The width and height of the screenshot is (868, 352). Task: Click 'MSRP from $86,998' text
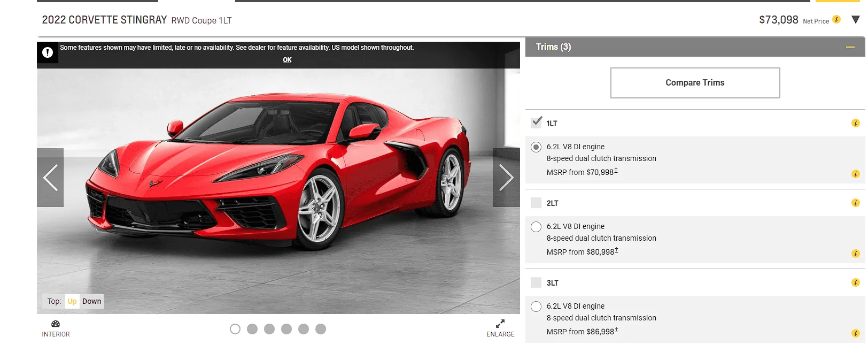click(x=582, y=331)
